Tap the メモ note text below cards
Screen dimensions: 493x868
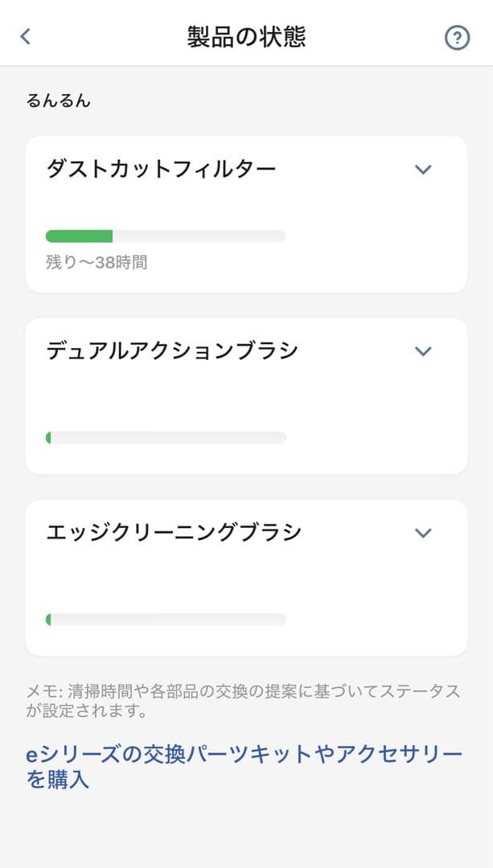click(x=243, y=701)
